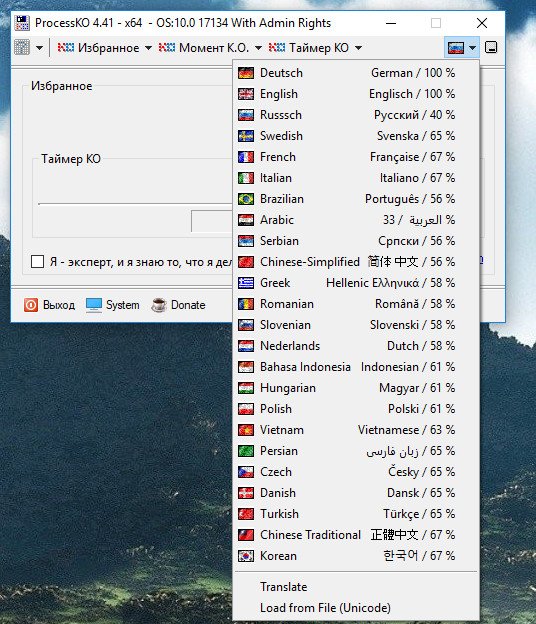Click the Swedish flag icon
536x624 pixels.
tap(246, 136)
